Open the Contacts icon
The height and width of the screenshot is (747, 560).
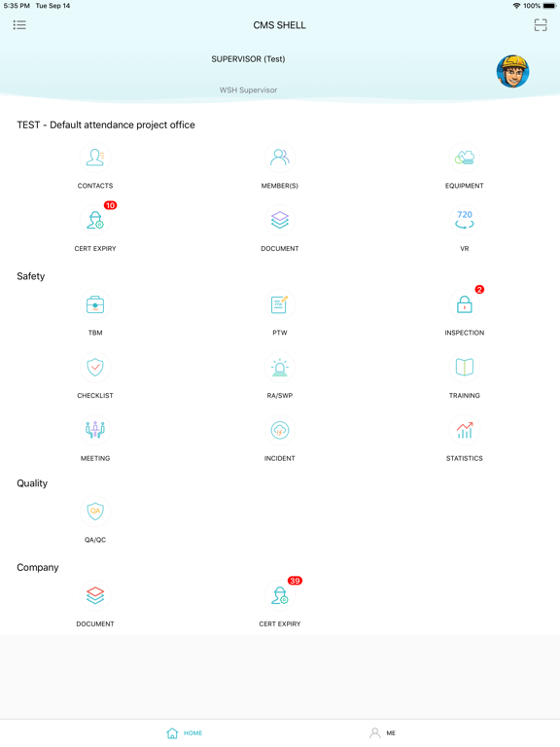95,158
